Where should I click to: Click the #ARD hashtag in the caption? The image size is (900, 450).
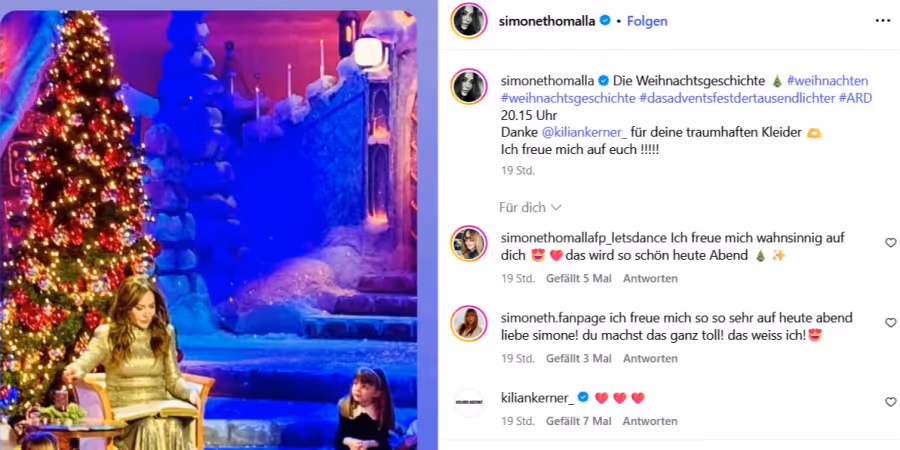click(855, 98)
